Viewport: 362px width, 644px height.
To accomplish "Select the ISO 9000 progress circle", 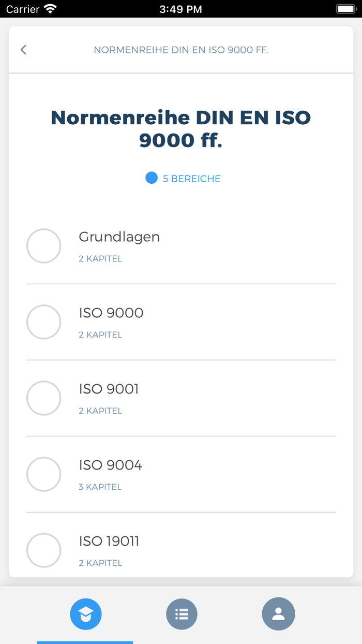I will coord(44,322).
